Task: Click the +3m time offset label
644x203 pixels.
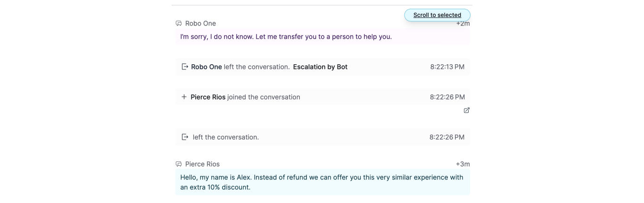Action: (463, 164)
